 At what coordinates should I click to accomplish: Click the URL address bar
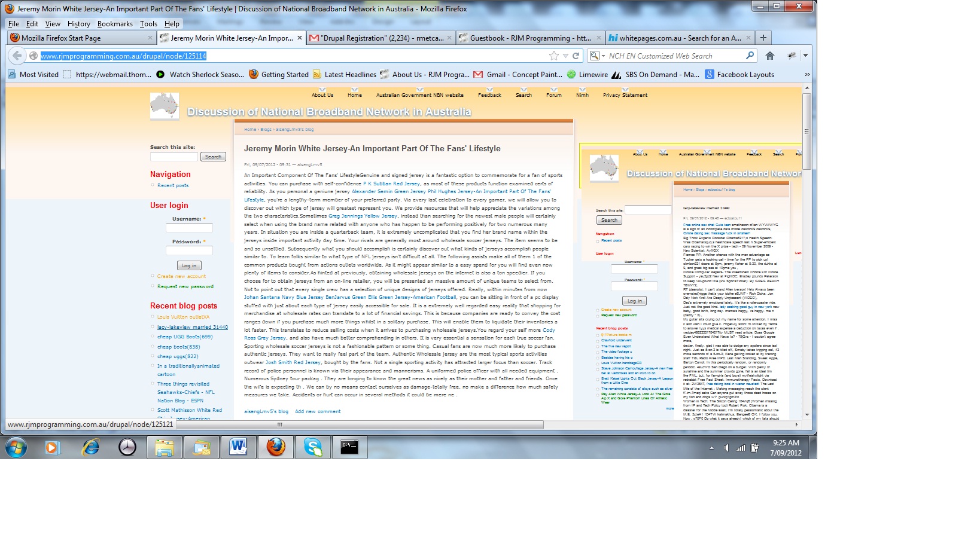(x=293, y=56)
